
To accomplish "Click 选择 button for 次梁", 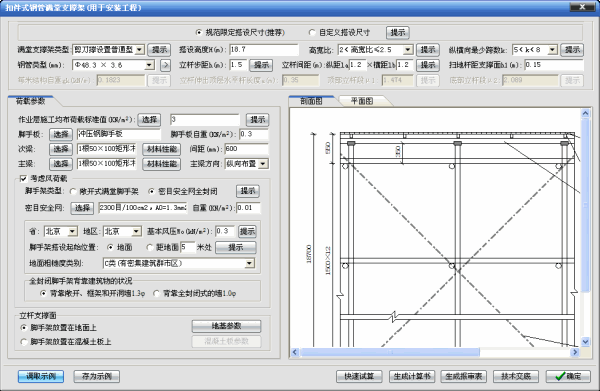I will point(61,149).
